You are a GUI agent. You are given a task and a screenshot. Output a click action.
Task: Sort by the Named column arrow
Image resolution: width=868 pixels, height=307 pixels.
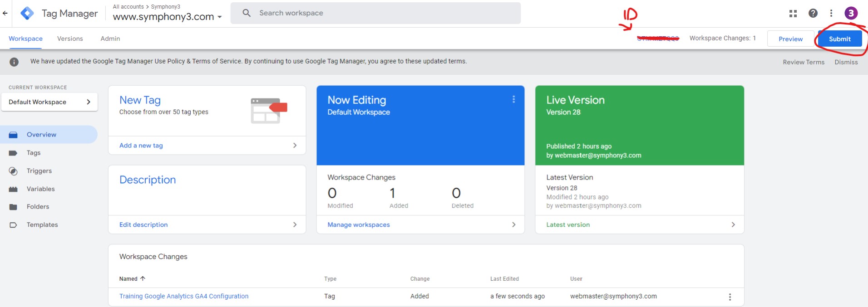(x=143, y=278)
